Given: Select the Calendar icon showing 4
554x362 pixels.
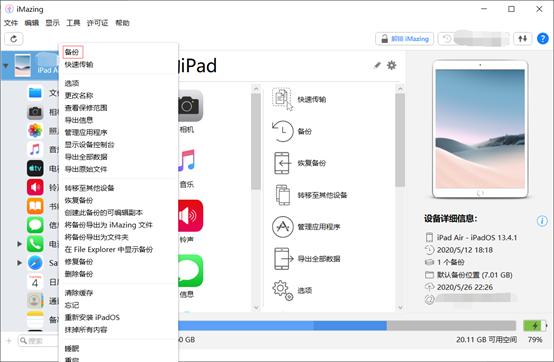Looking at the screenshot, I should pyautogui.click(x=35, y=281).
